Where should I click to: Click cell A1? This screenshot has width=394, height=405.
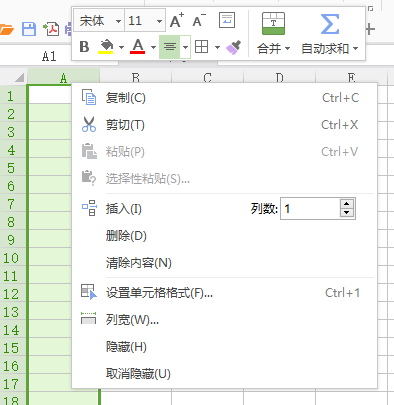(x=50, y=95)
